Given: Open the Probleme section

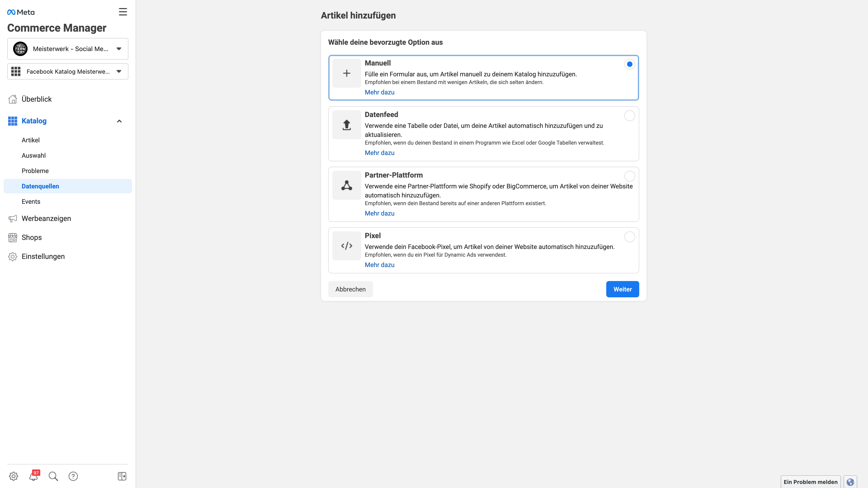Looking at the screenshot, I should (35, 171).
